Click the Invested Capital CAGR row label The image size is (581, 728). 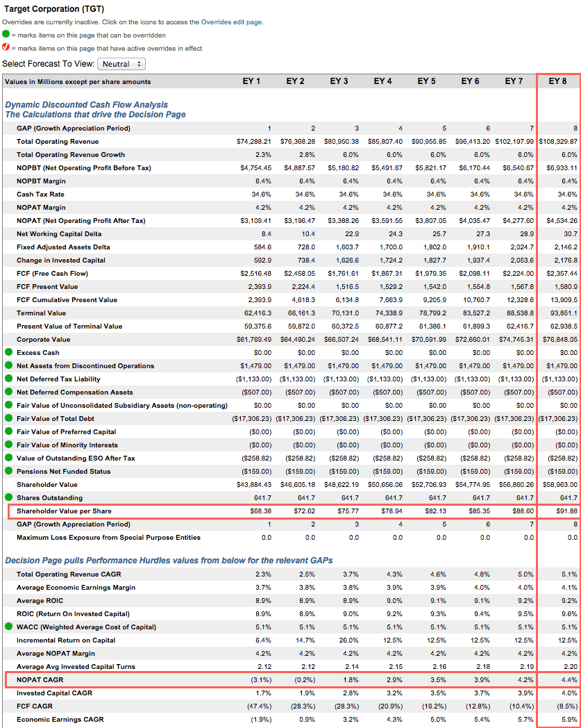point(54,693)
